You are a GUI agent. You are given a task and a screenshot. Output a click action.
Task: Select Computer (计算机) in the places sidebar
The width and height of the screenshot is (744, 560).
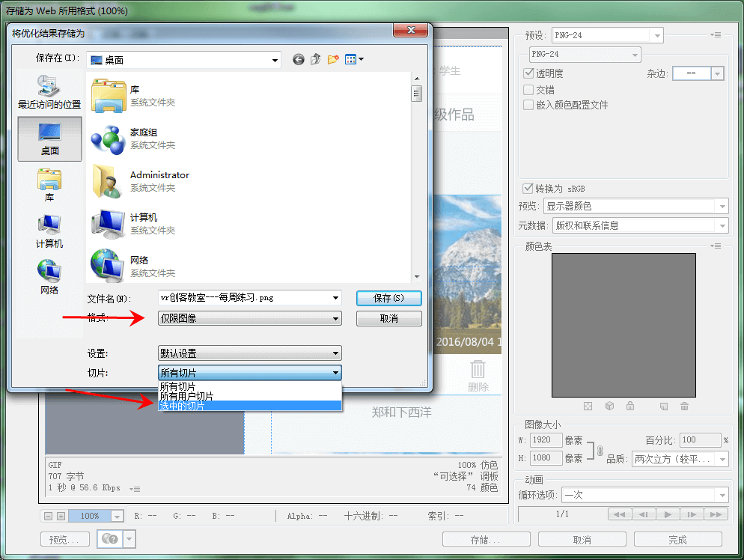pyautogui.click(x=49, y=231)
